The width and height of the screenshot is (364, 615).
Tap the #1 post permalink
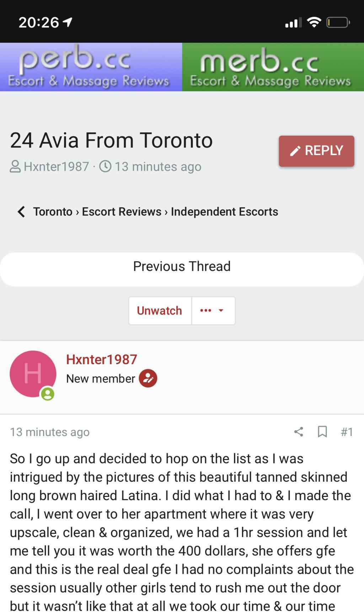click(347, 432)
